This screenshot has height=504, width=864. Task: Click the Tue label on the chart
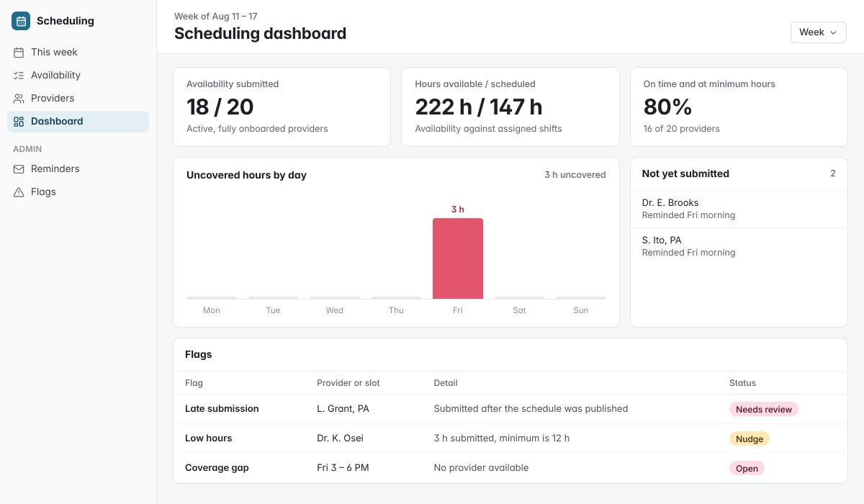(x=273, y=310)
